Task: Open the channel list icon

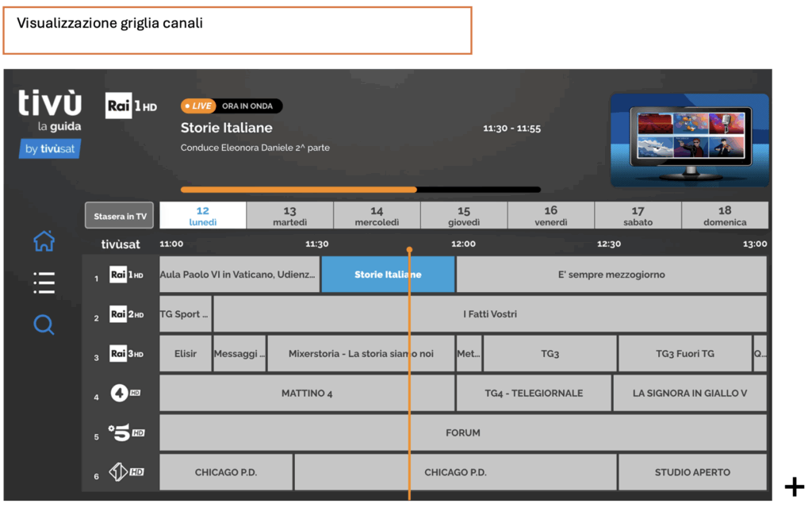Action: 44,282
